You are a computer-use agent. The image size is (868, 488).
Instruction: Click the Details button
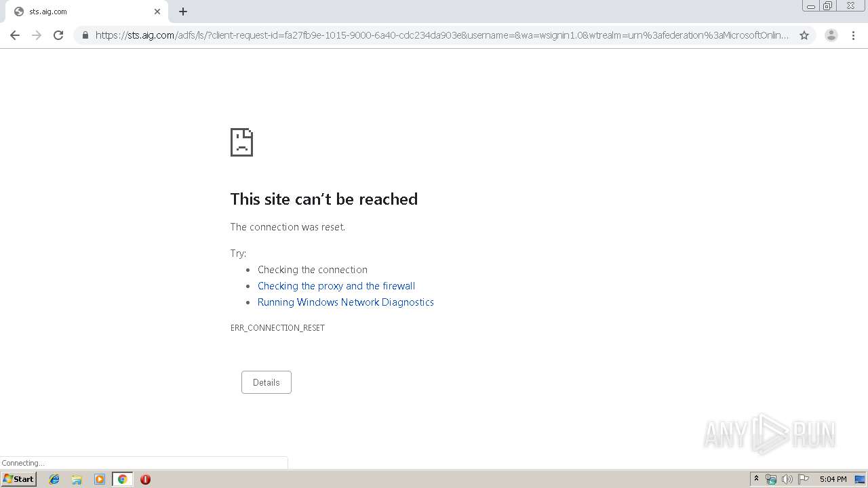point(267,382)
